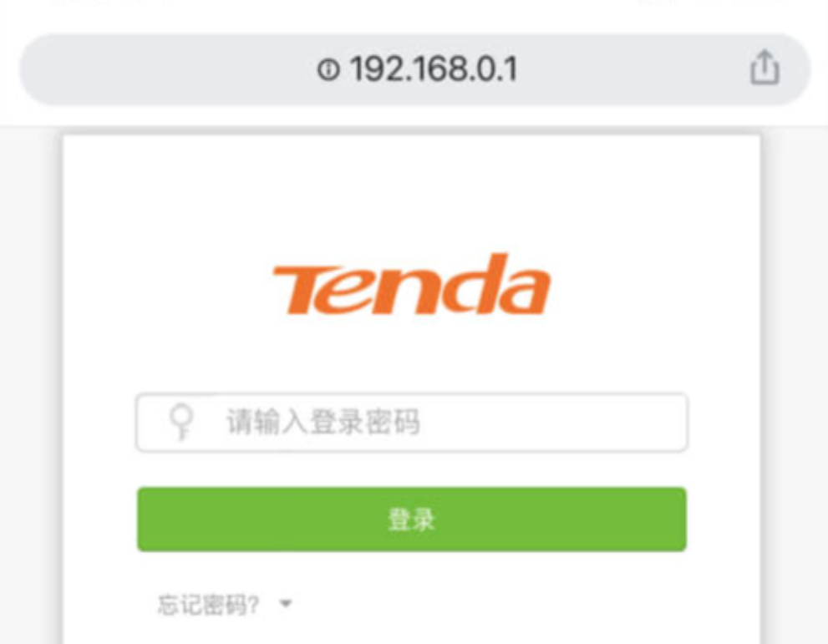Click the 请输入登录密码 placeholder text
The width and height of the screenshot is (828, 644).
[x=323, y=422]
